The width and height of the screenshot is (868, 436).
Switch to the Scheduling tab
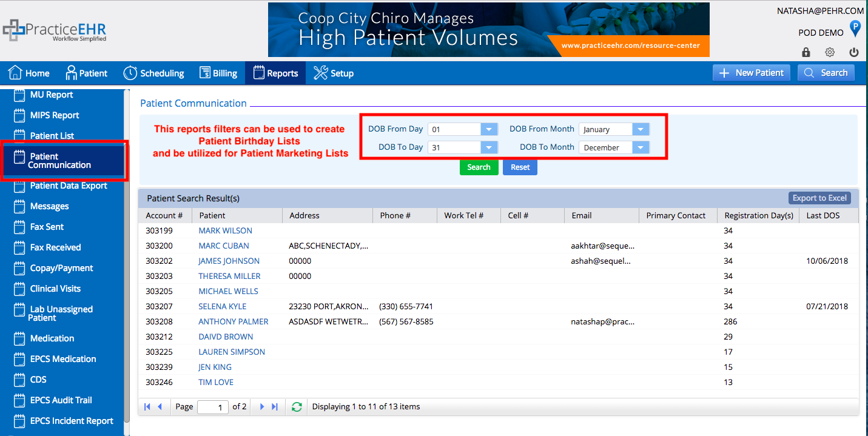[154, 73]
